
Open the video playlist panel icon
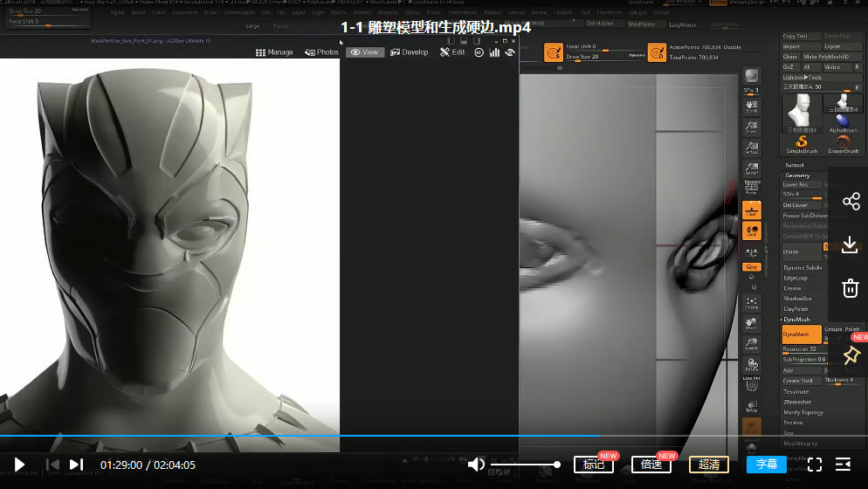[844, 465]
